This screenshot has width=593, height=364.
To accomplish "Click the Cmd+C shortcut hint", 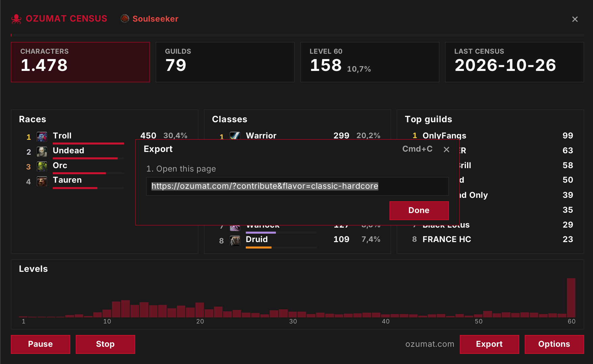I will click(x=418, y=149).
